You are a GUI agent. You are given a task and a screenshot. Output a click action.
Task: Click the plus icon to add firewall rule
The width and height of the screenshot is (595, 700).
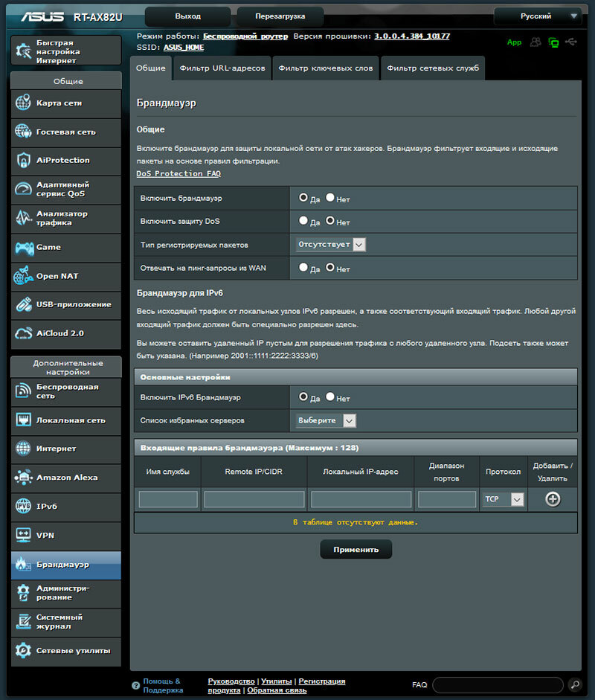point(553,499)
